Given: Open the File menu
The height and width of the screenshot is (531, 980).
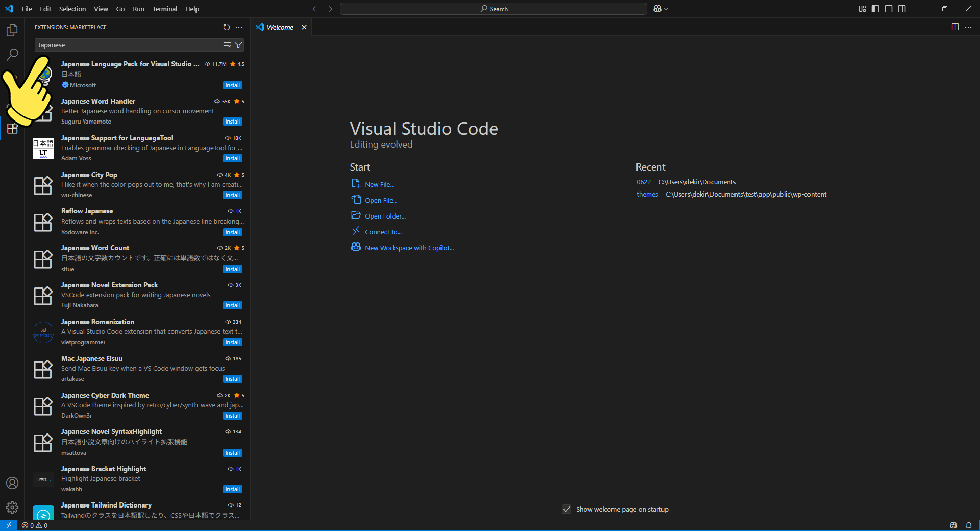Looking at the screenshot, I should pyautogui.click(x=27, y=9).
